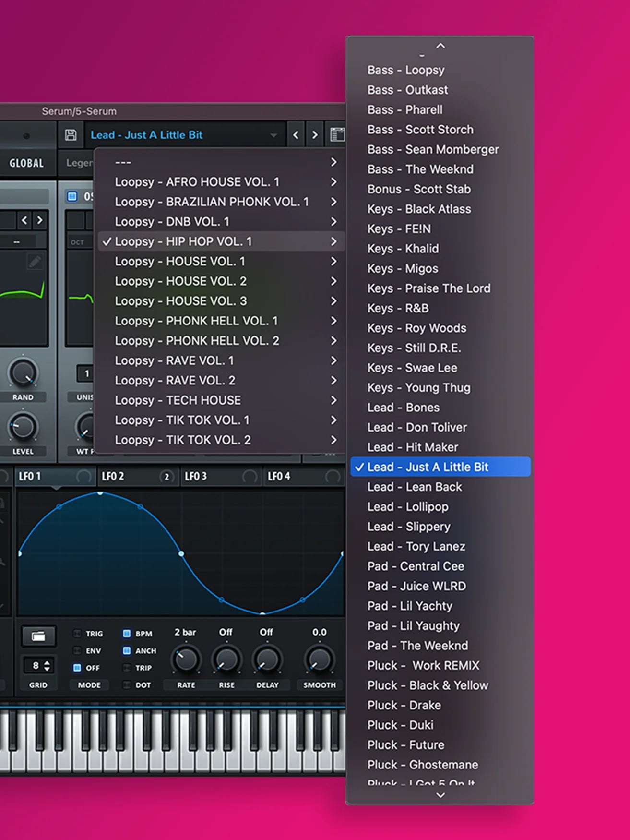This screenshot has height=840, width=630.
Task: Open the preset name dropdown arrow
Action: (273, 135)
